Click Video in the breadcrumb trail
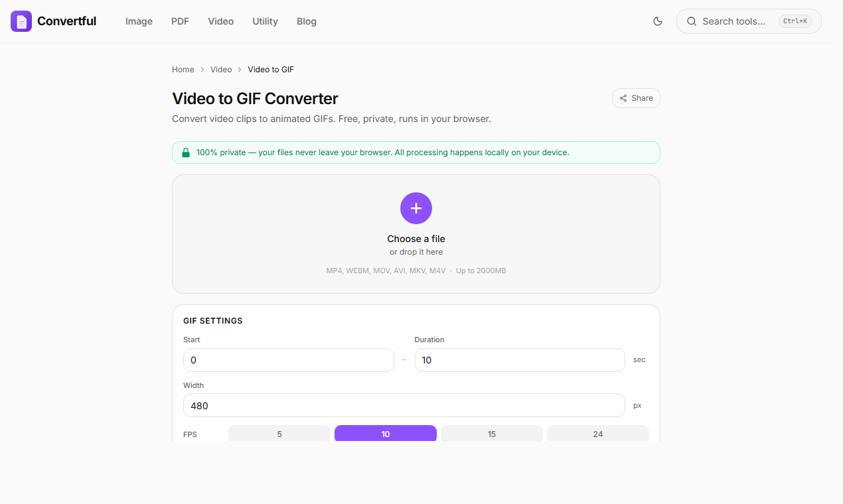The width and height of the screenshot is (843, 504). [221, 70]
